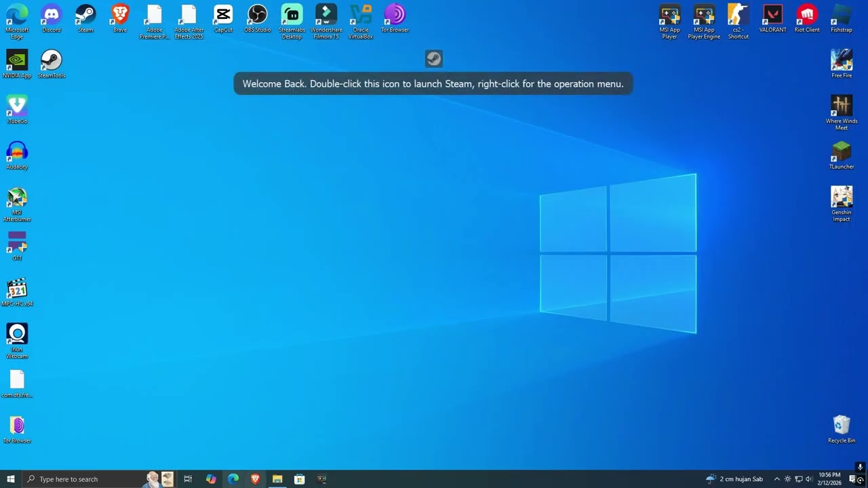This screenshot has width=868, height=488.
Task: Open Microsoft Store from the taskbar
Action: (299, 479)
